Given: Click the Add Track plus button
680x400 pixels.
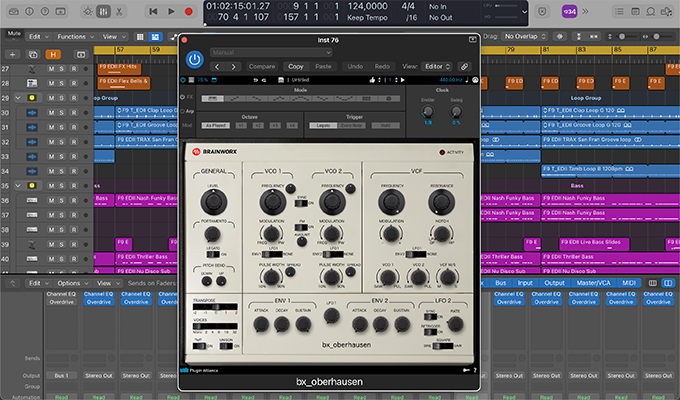Looking at the screenshot, I should point(13,55).
